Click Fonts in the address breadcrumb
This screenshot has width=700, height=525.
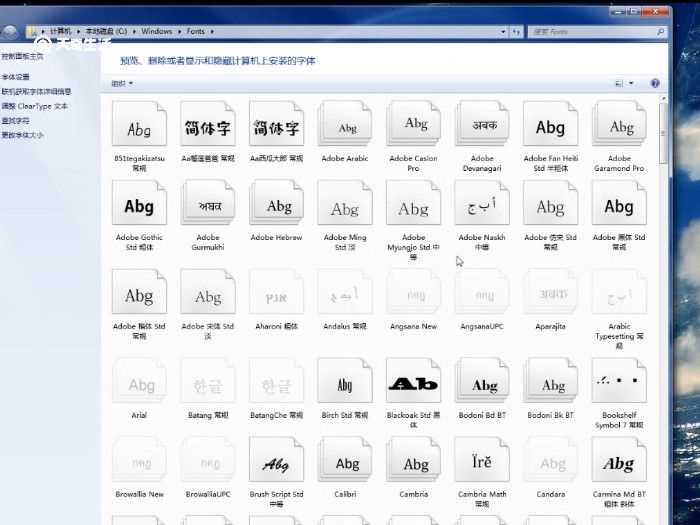pyautogui.click(x=196, y=31)
